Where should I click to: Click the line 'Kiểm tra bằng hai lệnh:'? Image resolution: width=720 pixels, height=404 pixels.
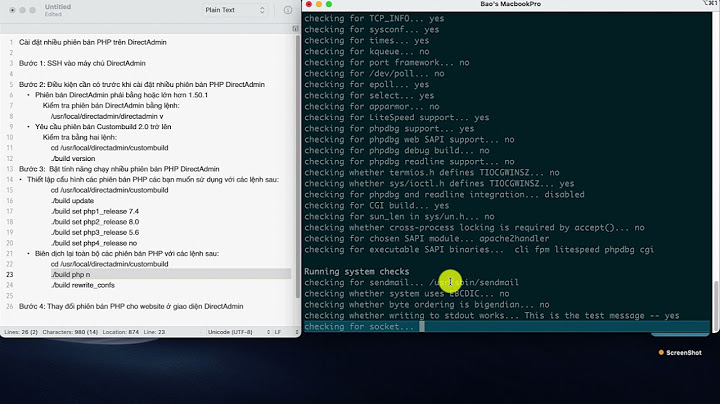tap(79, 137)
